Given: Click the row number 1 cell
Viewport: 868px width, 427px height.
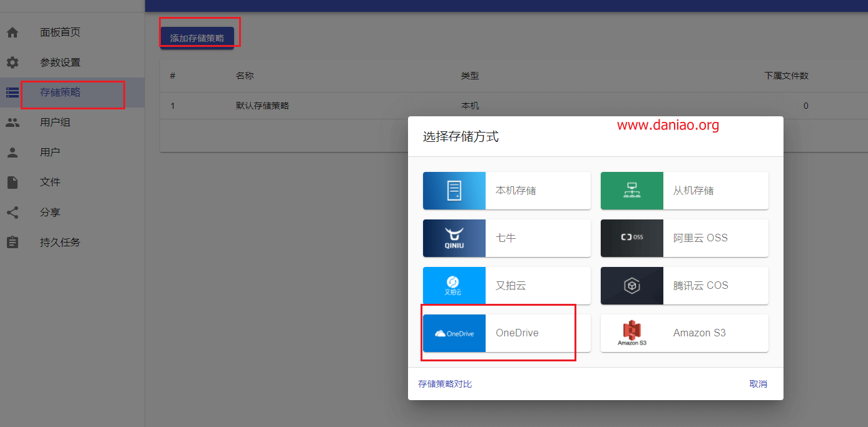Looking at the screenshot, I should 172,106.
